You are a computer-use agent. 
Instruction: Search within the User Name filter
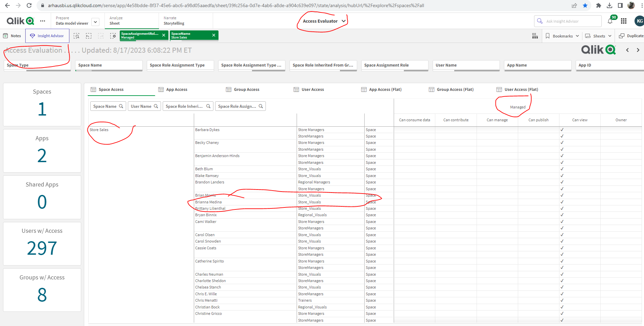pos(156,106)
